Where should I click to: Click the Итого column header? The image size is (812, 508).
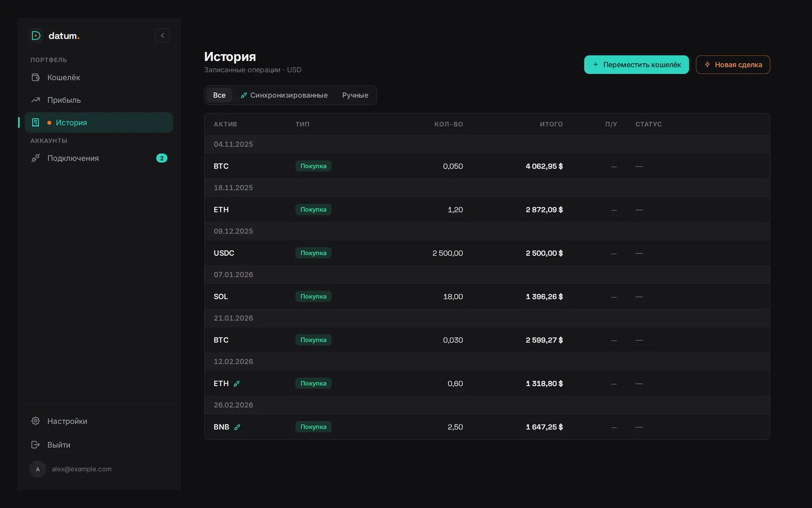click(x=551, y=124)
